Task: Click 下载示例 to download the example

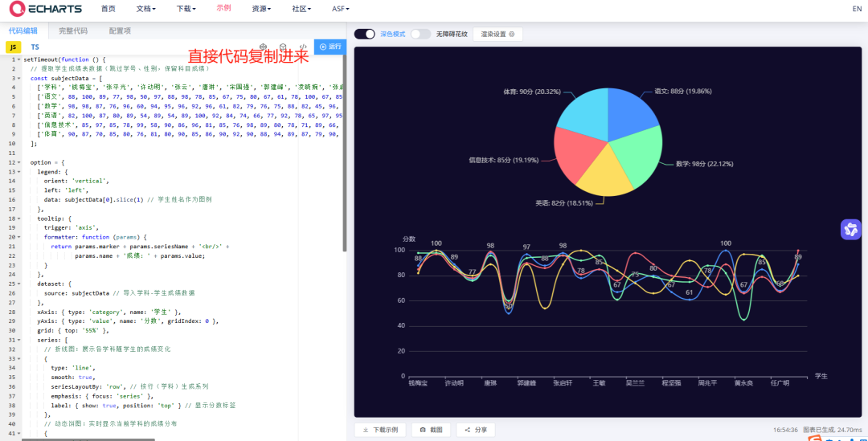Action: pyautogui.click(x=381, y=430)
